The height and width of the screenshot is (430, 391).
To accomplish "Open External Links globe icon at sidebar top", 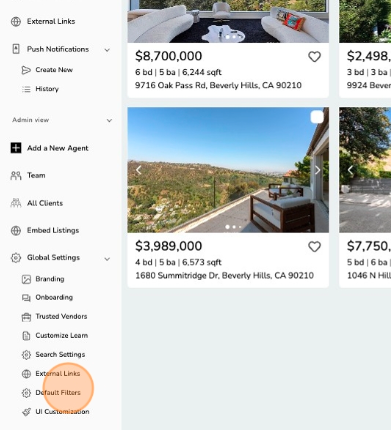I will 16,21.
